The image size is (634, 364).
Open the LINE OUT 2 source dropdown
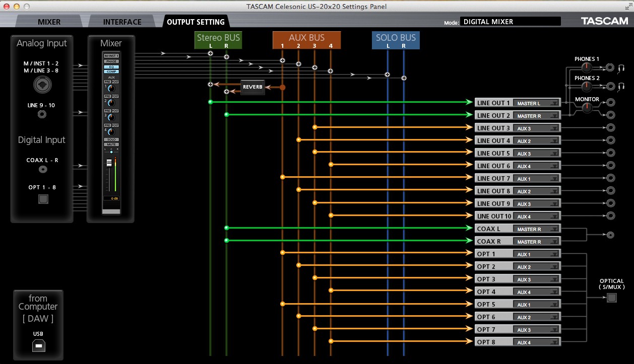pyautogui.click(x=536, y=116)
